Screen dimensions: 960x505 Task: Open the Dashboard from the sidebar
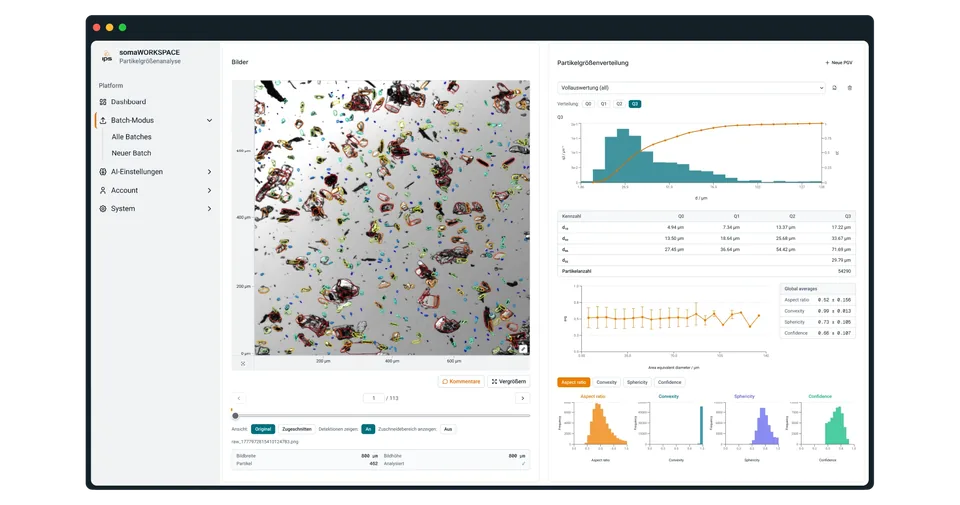[x=128, y=102]
